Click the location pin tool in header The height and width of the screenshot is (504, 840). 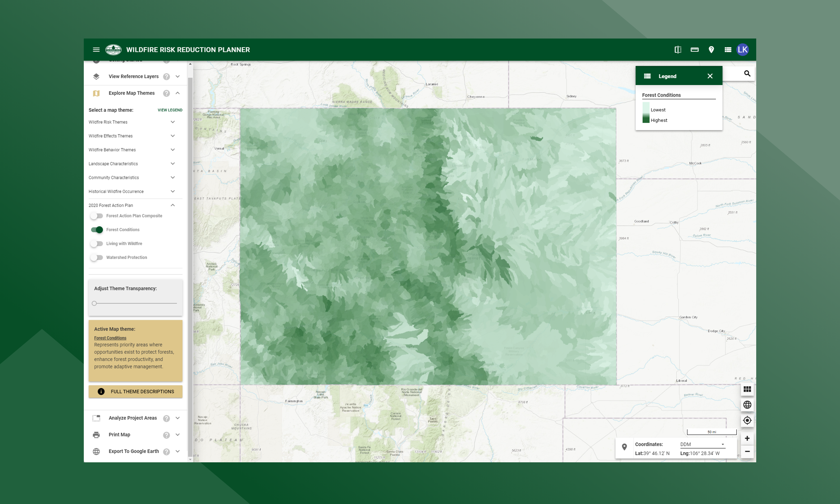point(711,50)
